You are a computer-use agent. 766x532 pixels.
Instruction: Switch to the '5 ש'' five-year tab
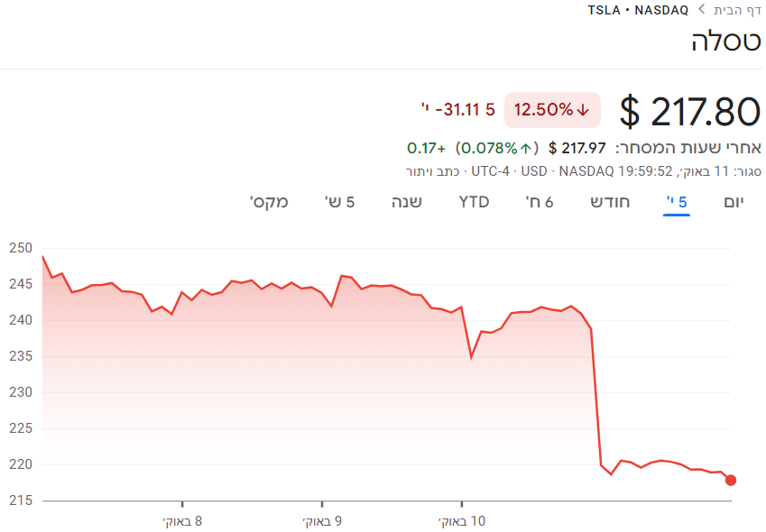pos(339,201)
